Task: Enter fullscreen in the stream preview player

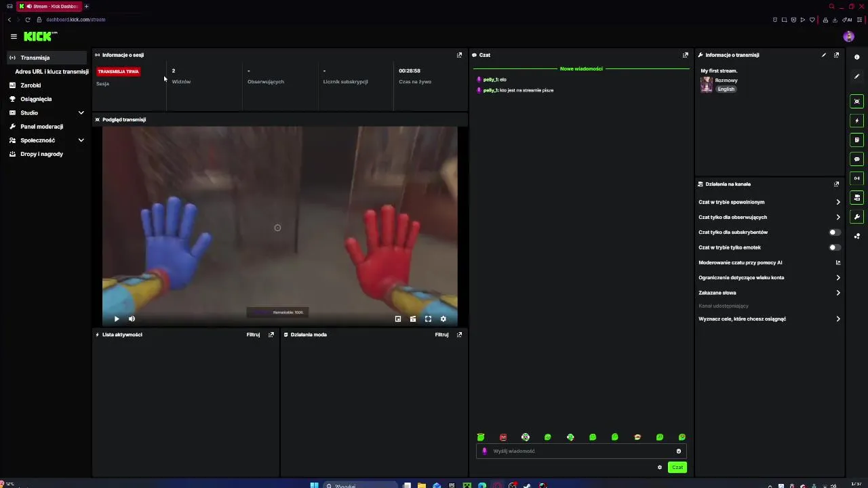Action: (428, 319)
